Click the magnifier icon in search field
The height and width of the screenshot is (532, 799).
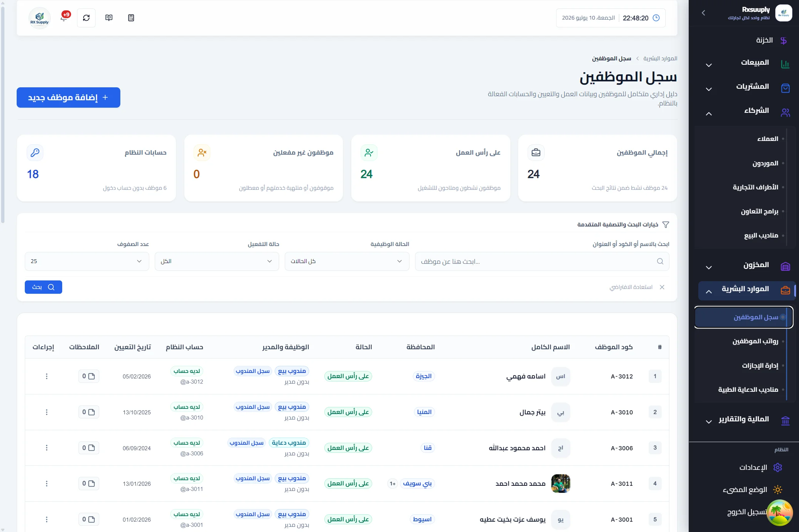tap(660, 261)
